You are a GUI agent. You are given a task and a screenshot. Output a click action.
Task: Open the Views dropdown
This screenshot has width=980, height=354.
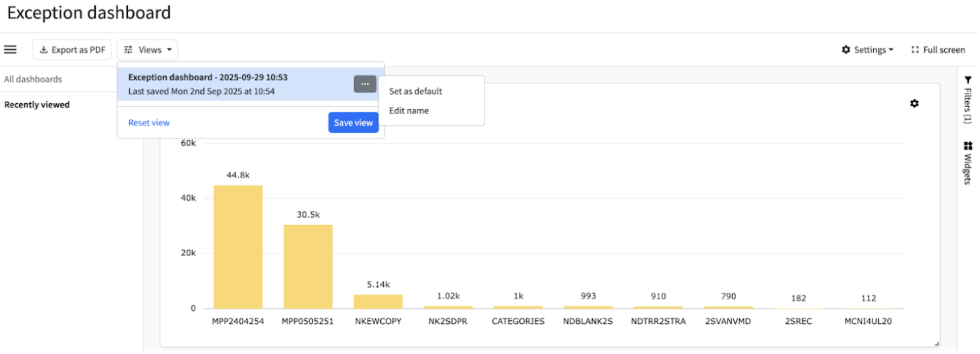point(147,50)
